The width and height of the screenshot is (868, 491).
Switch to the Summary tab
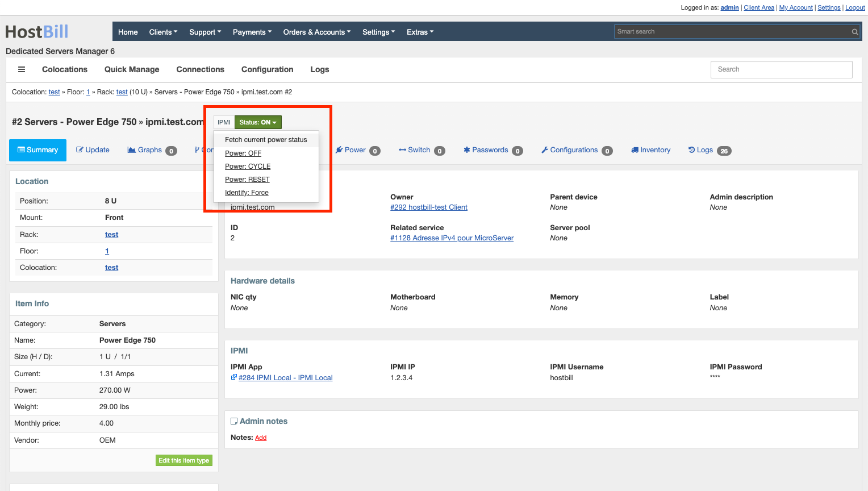click(x=37, y=150)
